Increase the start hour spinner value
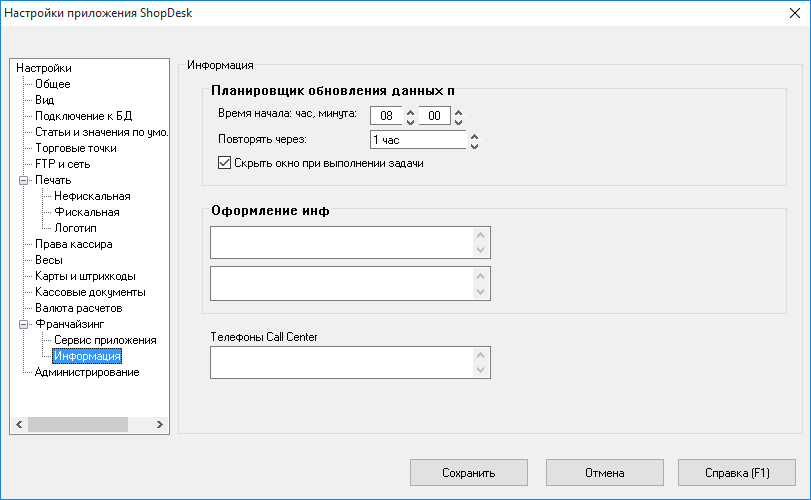The image size is (811, 500). [x=410, y=112]
